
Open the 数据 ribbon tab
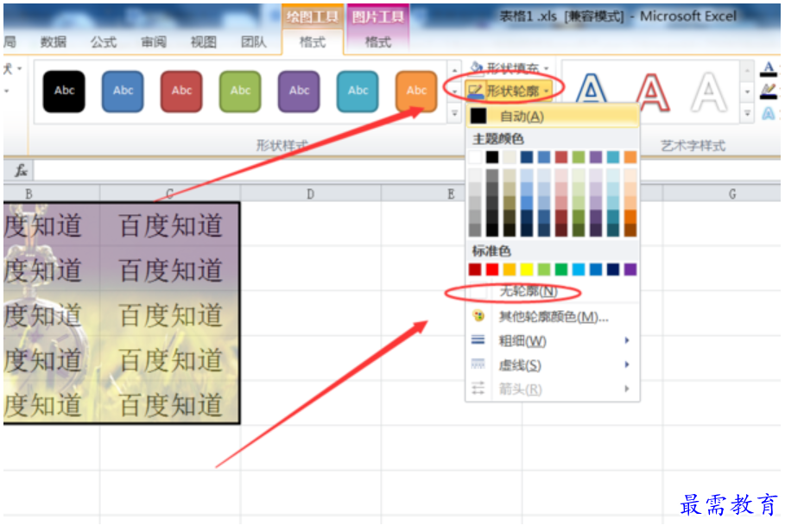point(53,42)
